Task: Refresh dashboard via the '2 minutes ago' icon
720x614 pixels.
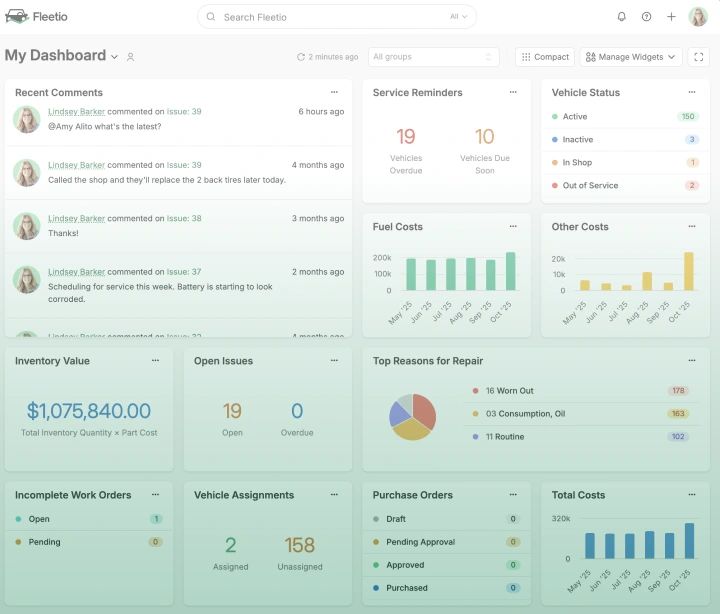Action: [x=301, y=57]
